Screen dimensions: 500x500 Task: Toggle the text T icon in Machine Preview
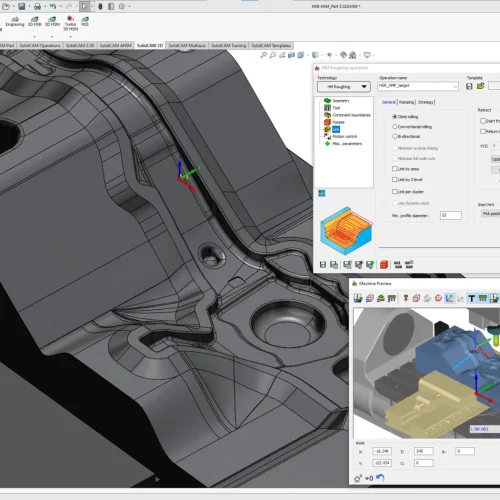[x=471, y=298]
